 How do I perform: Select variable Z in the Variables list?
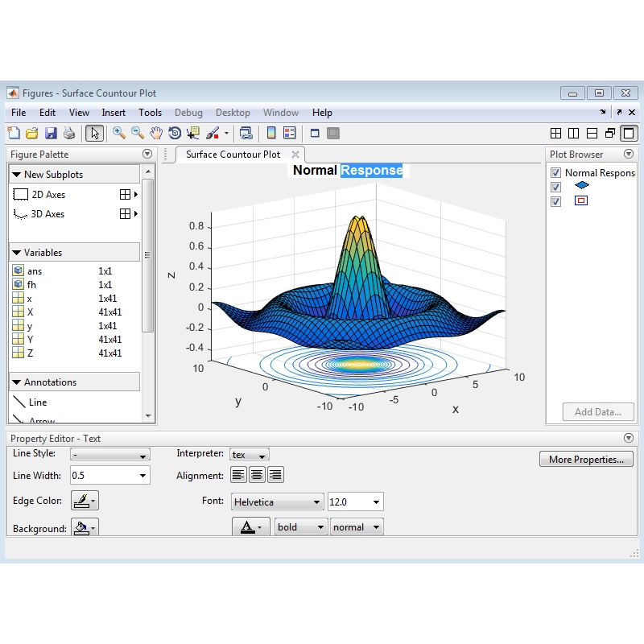[31, 353]
